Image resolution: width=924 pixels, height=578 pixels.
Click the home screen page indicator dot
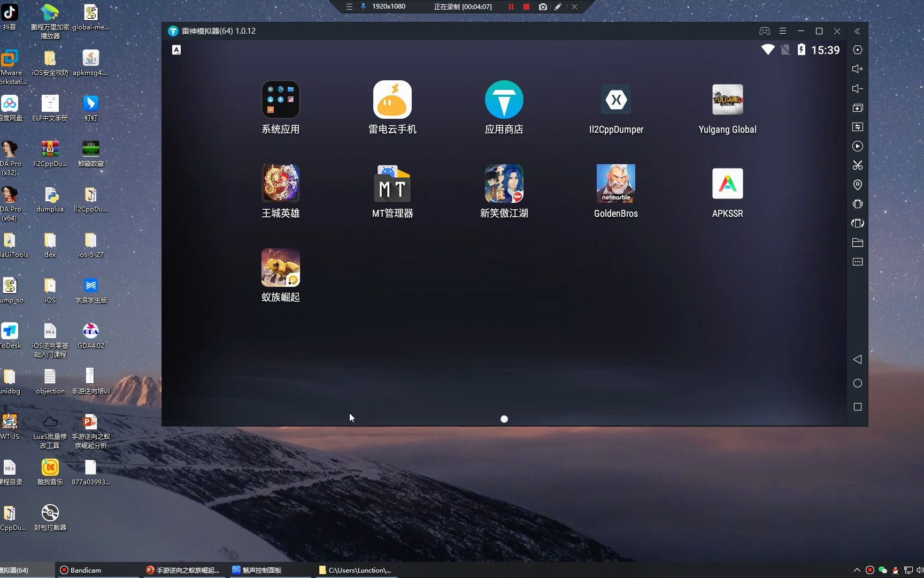coord(504,419)
